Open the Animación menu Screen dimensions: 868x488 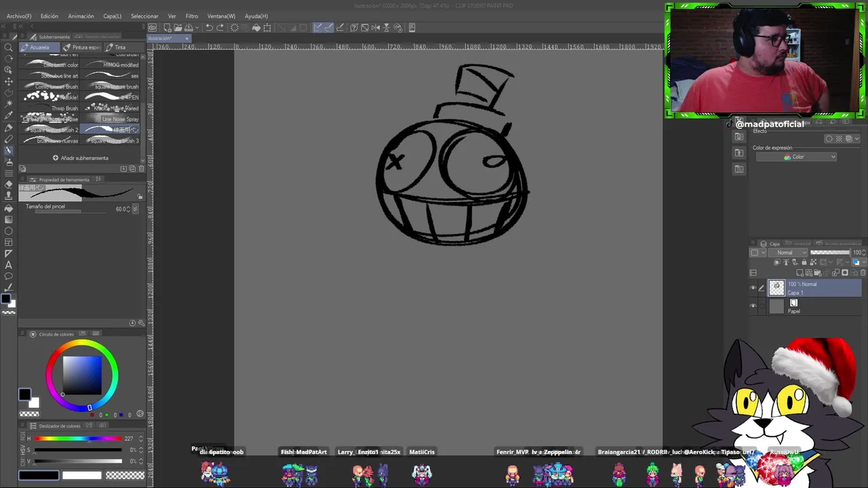coord(81,16)
